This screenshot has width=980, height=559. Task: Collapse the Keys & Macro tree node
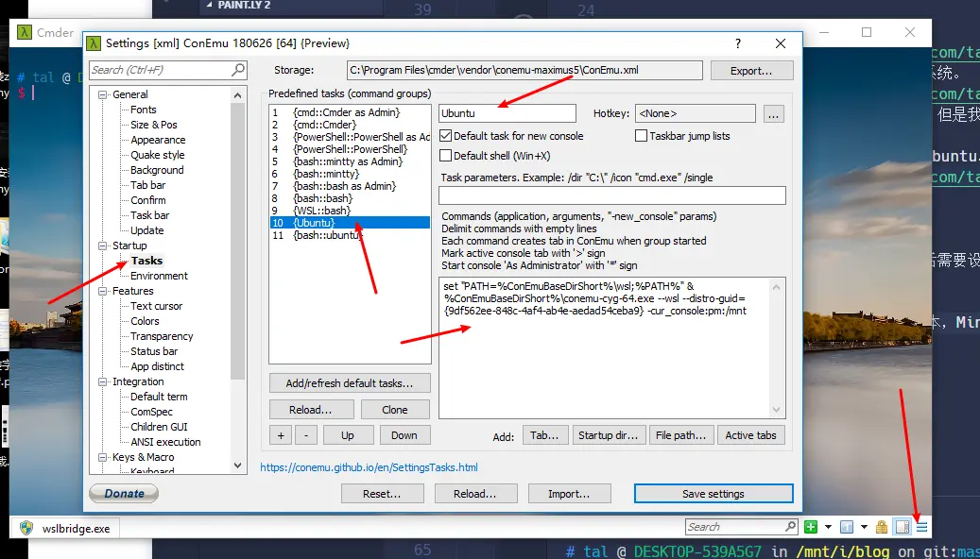tap(102, 457)
